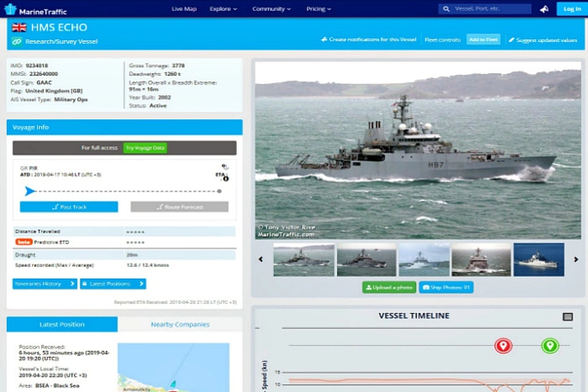Create notifications for this Vessel

(369, 39)
